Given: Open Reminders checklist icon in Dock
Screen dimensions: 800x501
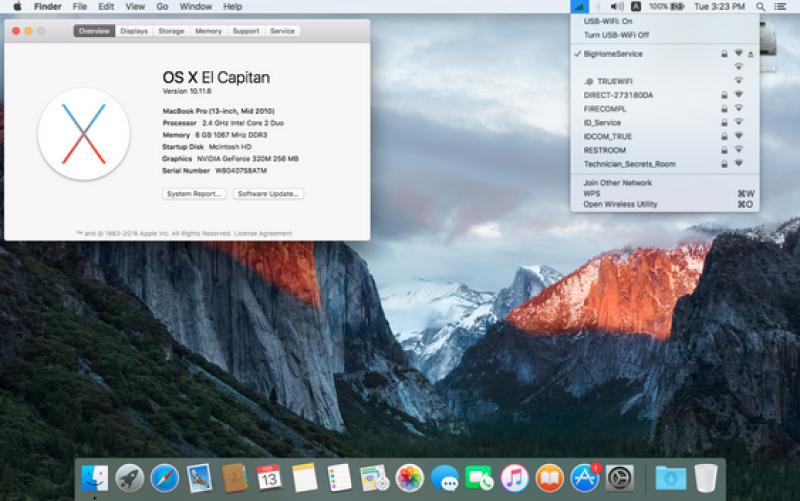Looking at the screenshot, I should (x=339, y=478).
